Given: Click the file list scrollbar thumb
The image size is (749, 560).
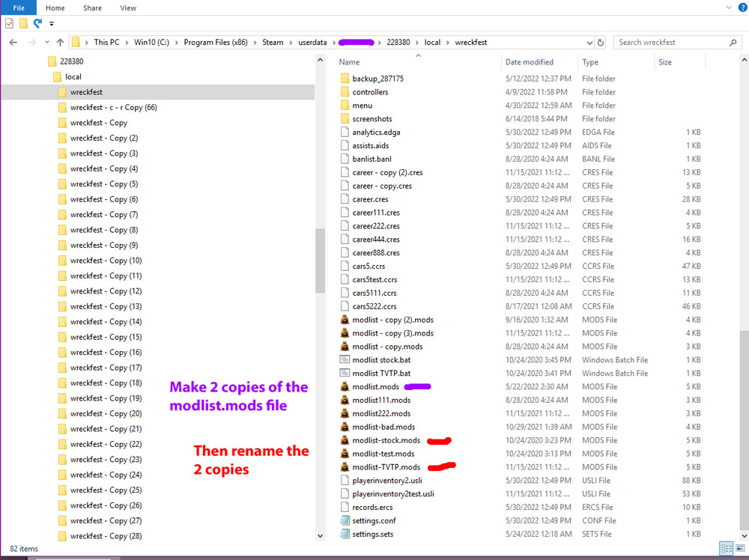Looking at the screenshot, I should point(744,430).
